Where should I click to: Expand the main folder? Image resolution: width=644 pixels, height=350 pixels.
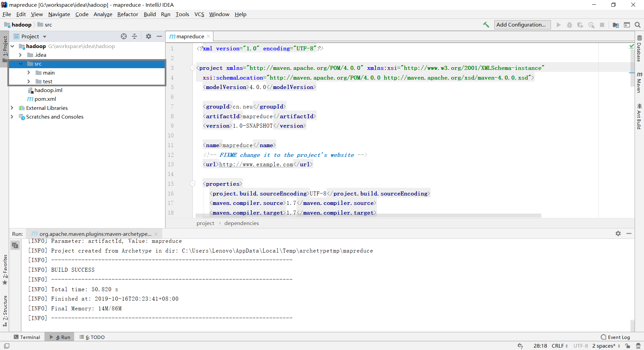(x=29, y=73)
